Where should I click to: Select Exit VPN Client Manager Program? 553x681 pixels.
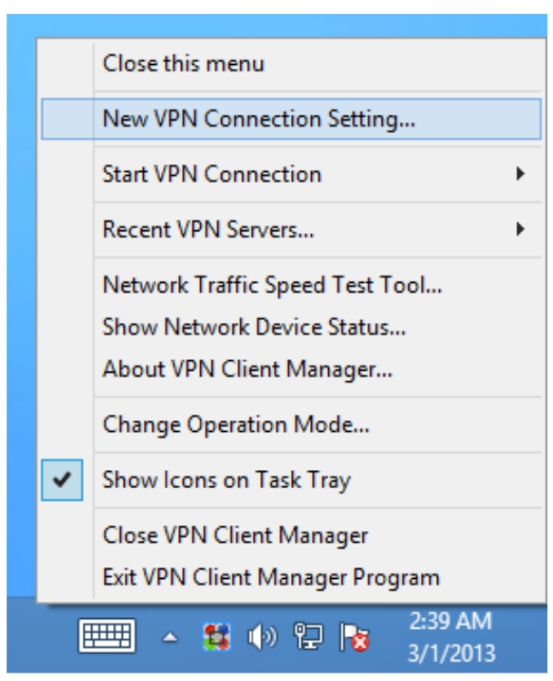tap(291, 577)
